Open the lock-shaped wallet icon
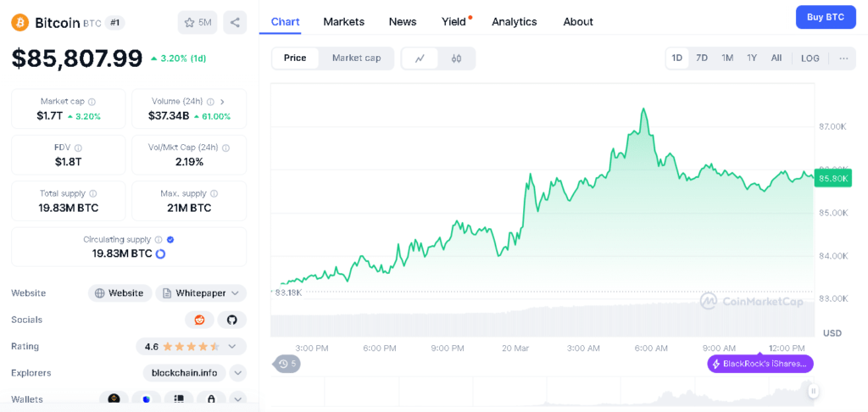This screenshot has width=868, height=412. tap(211, 398)
